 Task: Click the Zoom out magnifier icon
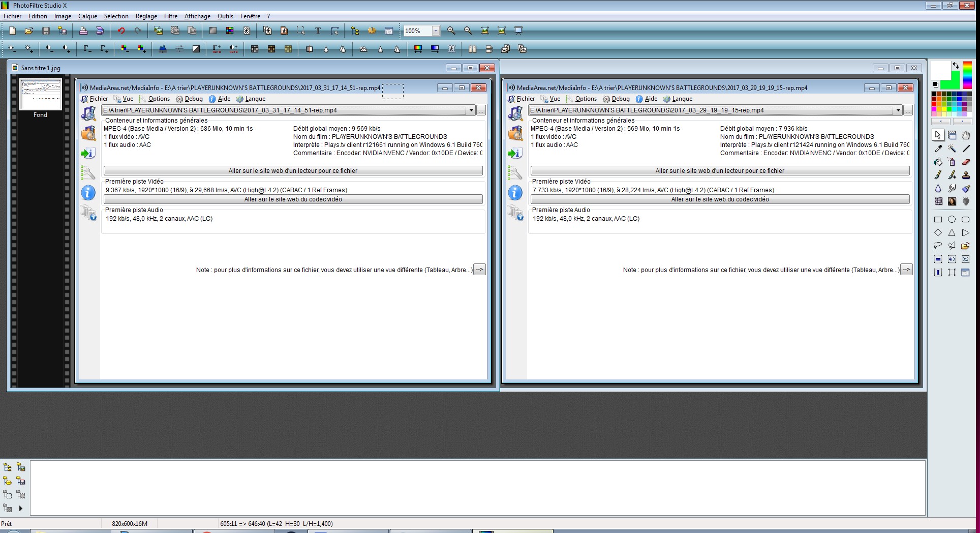click(468, 31)
